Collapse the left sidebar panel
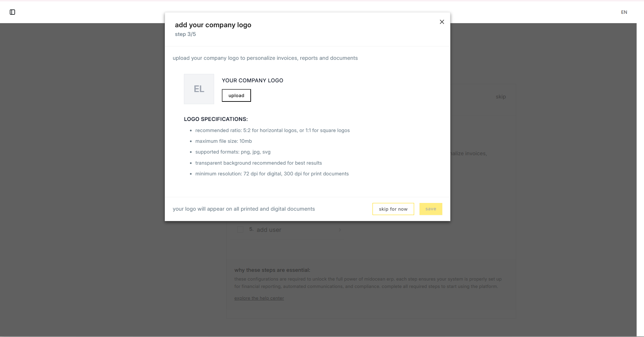This screenshot has width=644, height=337. point(13,12)
